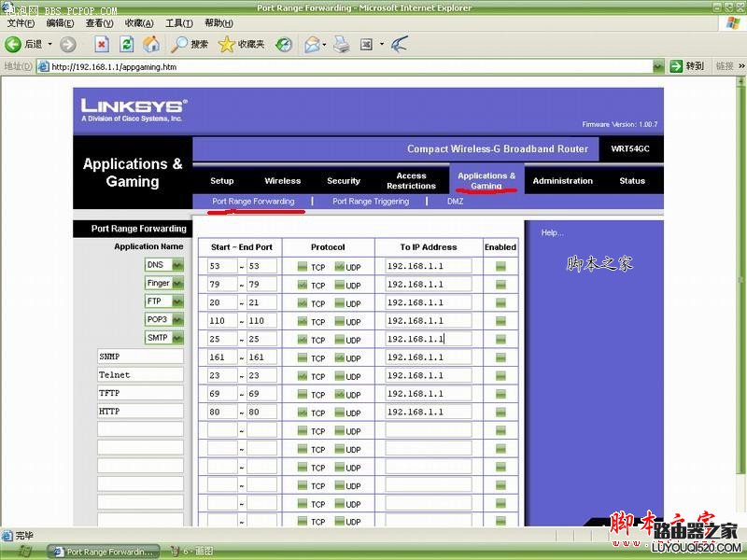Open the File (文件) menu

tap(21, 22)
